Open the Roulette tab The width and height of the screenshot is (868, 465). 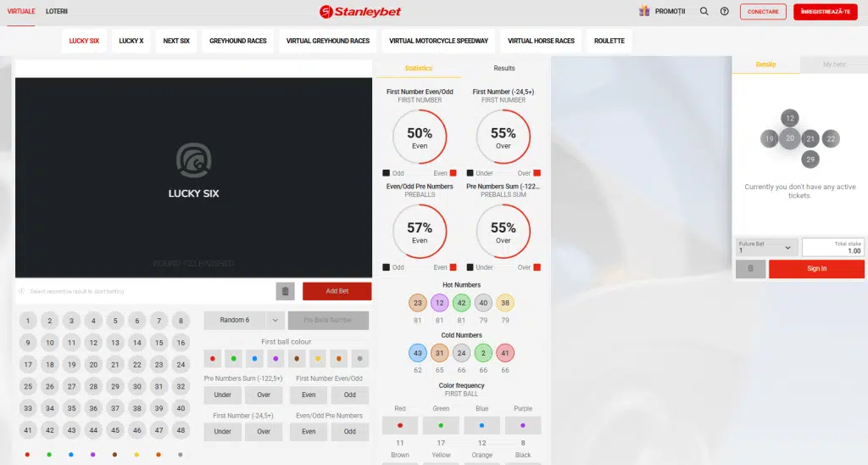click(x=609, y=41)
